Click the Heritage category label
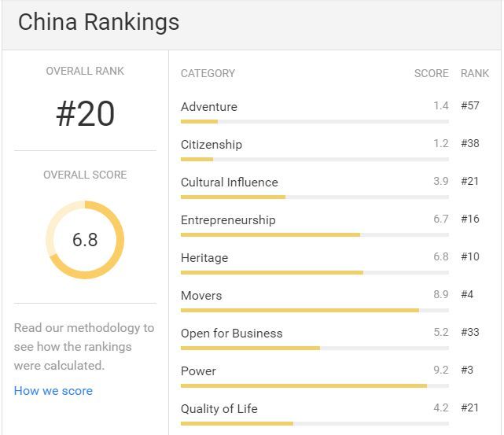Screen dimensions: 504x435 coord(204,258)
